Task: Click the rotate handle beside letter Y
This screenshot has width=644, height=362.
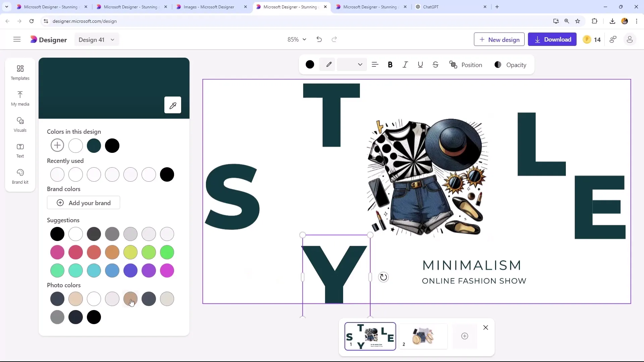Action: click(383, 277)
